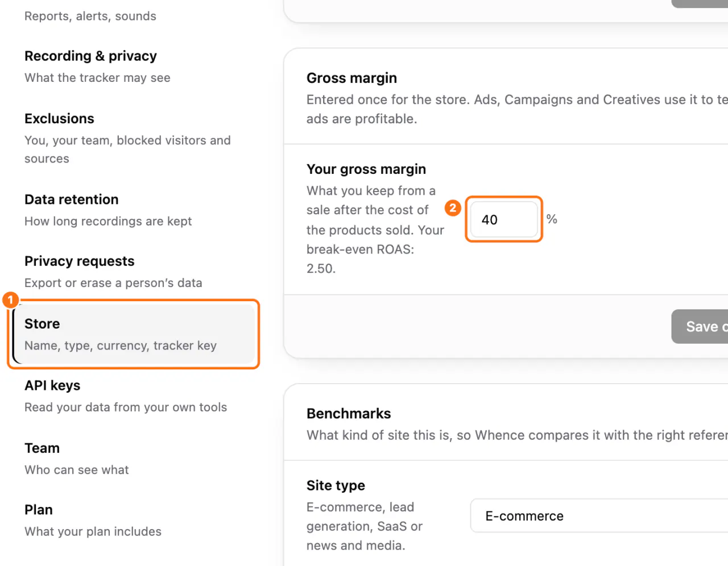Click the gross margin percentage input field

[504, 219]
